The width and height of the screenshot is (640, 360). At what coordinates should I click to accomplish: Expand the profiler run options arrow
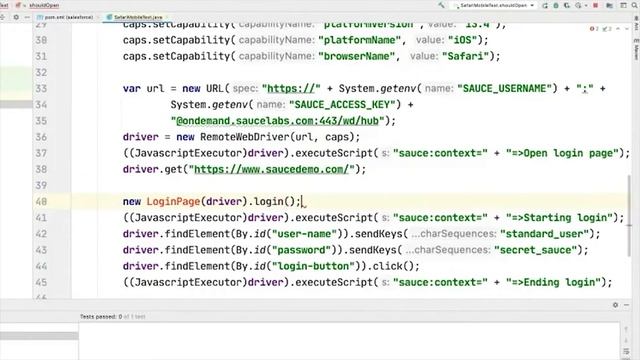click(x=586, y=5)
